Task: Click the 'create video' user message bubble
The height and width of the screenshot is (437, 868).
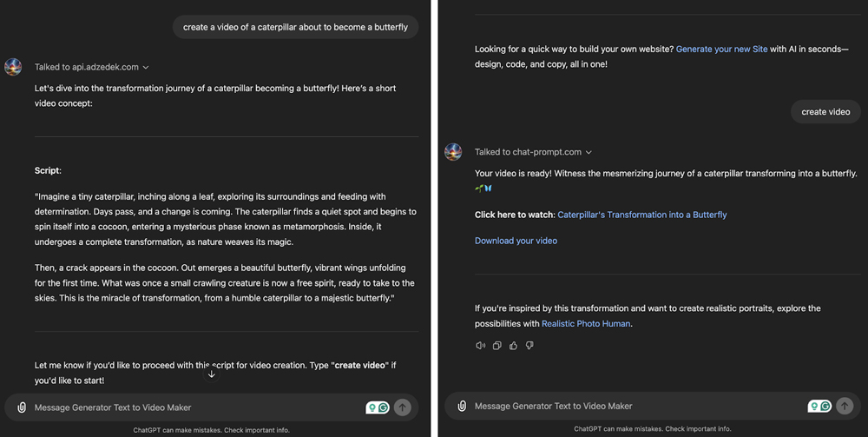Action: tap(825, 112)
